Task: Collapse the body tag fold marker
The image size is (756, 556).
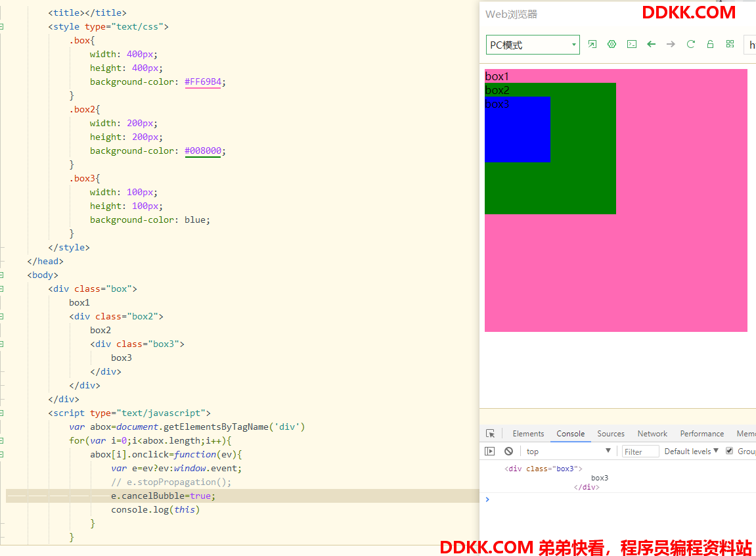Action: [2, 275]
